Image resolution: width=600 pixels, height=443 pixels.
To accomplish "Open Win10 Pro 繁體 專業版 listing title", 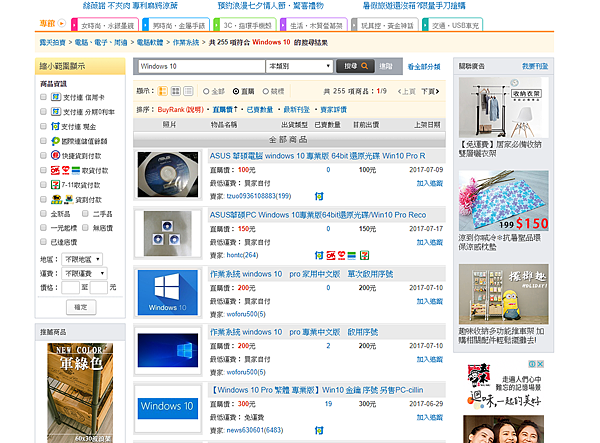I will pyautogui.click(x=317, y=390).
